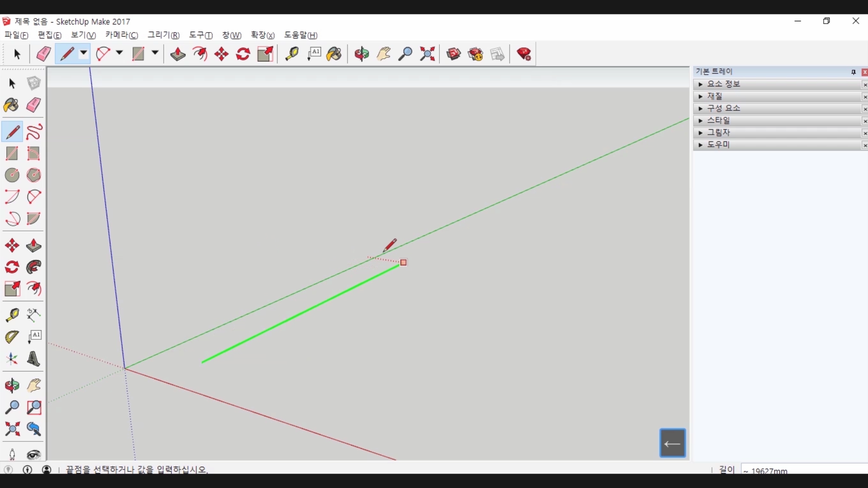Click the Push/Pull tool in top toolbar
Screen dimensions: 868x488
tap(178, 54)
